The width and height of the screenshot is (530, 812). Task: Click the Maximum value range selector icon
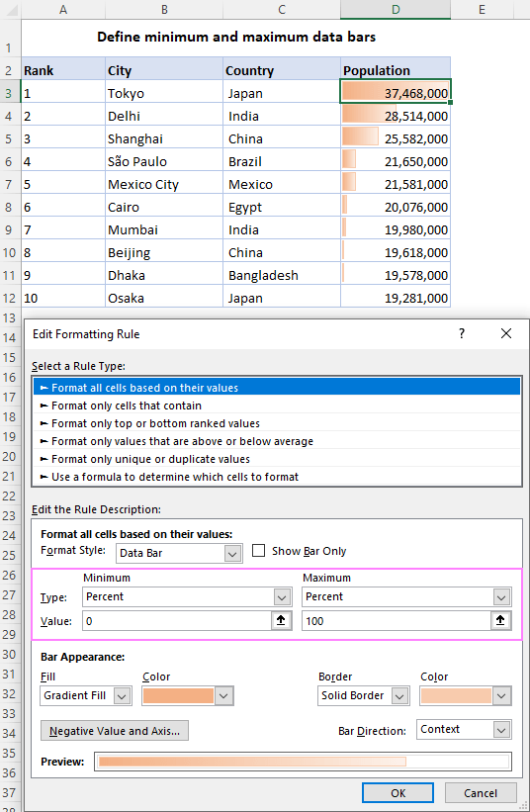500,620
